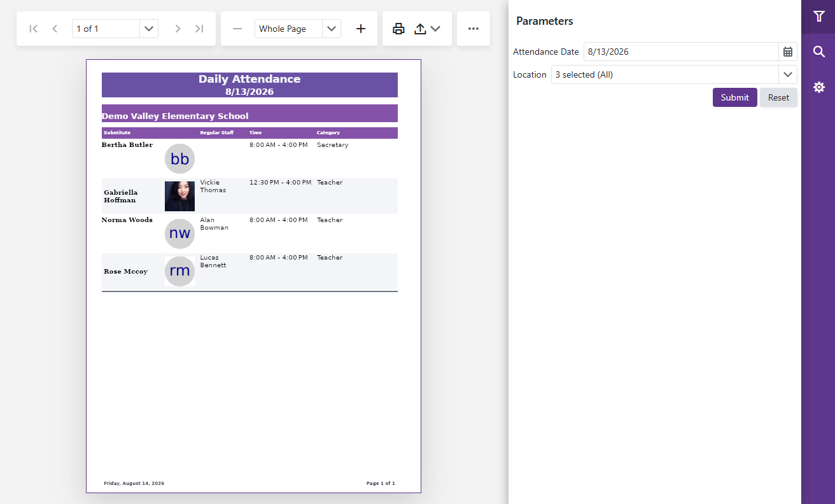Click Norma Woods' 'nw' avatar
The image size is (835, 504).
tap(179, 234)
